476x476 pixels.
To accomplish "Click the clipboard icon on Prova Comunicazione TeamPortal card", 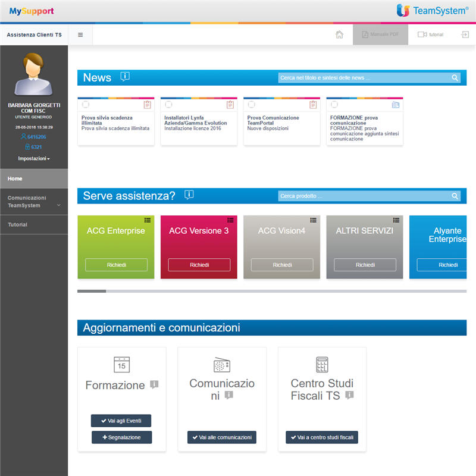I will [313, 105].
